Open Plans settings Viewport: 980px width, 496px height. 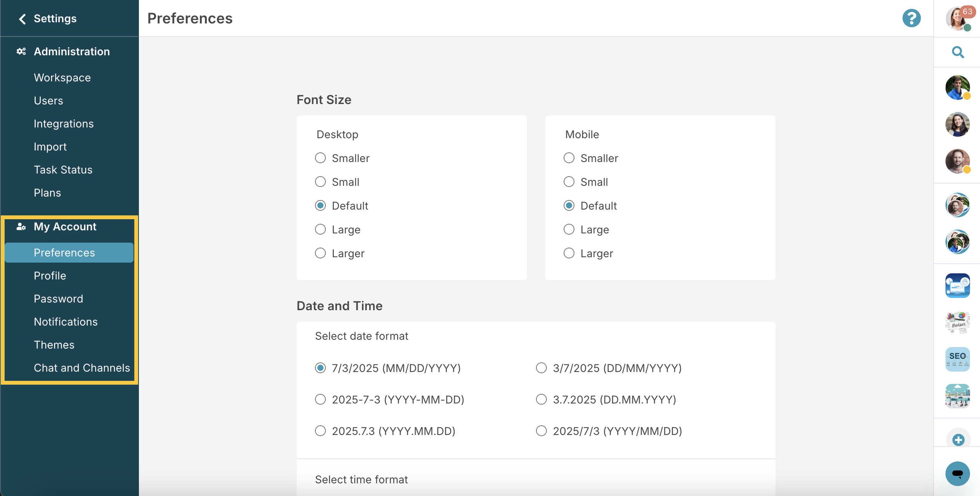pyautogui.click(x=47, y=193)
